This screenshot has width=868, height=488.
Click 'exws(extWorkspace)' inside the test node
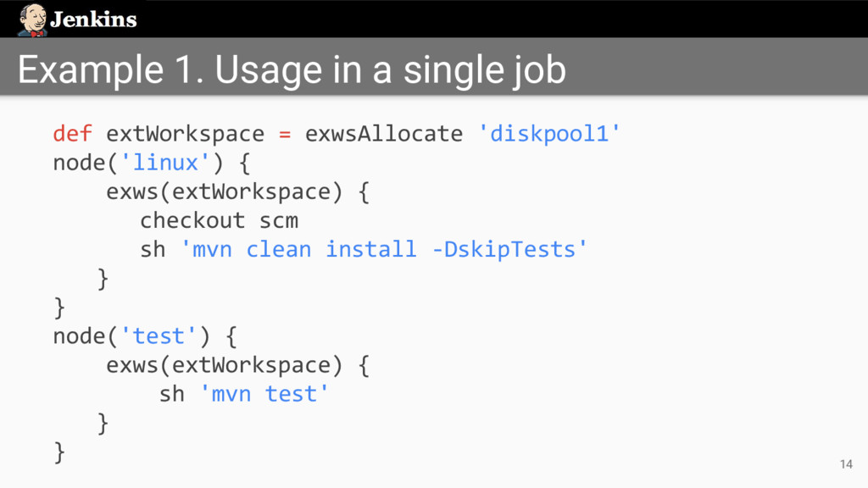pyautogui.click(x=224, y=365)
